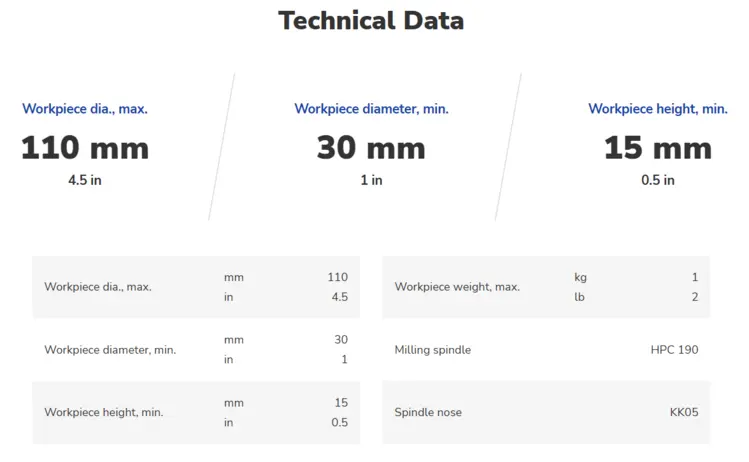
Task: Click the HPC 190 spindle value
Action: click(x=674, y=350)
